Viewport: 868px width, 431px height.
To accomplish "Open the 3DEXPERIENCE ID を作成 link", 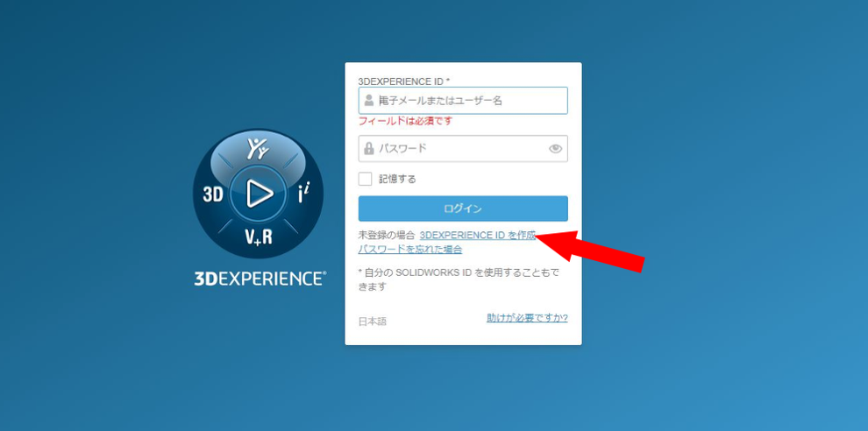I will (478, 235).
